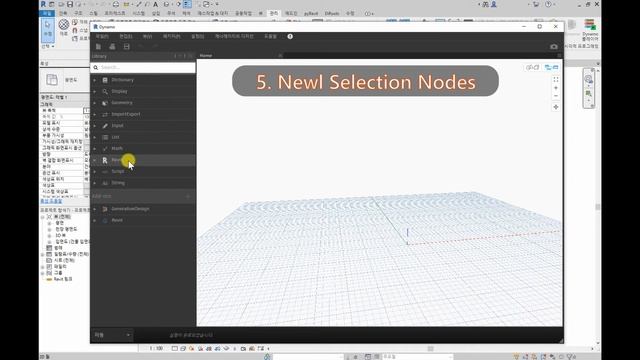Expand the Geometry library category
The width and height of the screenshot is (640, 360).
(95, 103)
